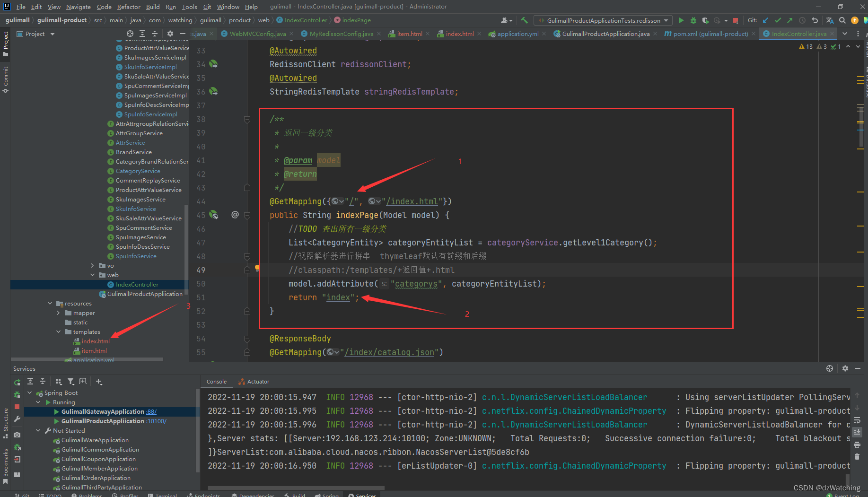The width and height of the screenshot is (868, 497).
Task: Show hidden editor tabs chevron
Action: 845,34
